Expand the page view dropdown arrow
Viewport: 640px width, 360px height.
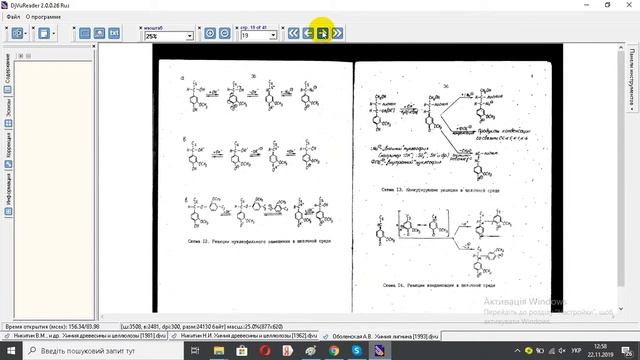point(53,33)
